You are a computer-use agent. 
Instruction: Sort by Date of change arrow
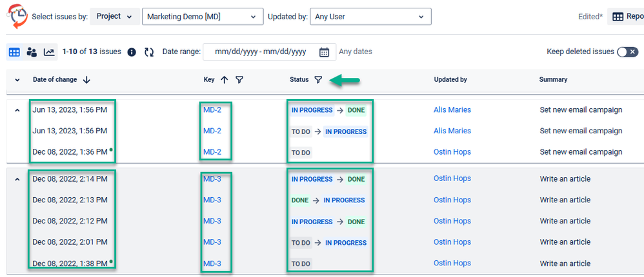86,80
